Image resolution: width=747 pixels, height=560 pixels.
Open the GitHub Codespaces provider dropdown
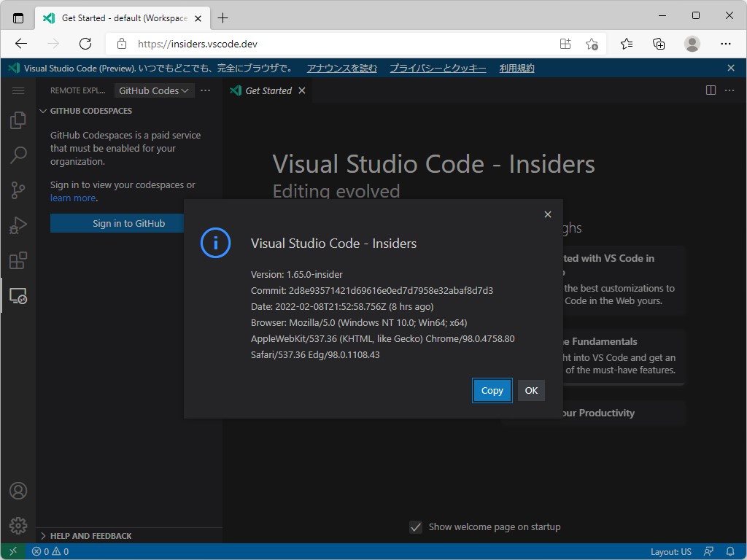coord(153,90)
